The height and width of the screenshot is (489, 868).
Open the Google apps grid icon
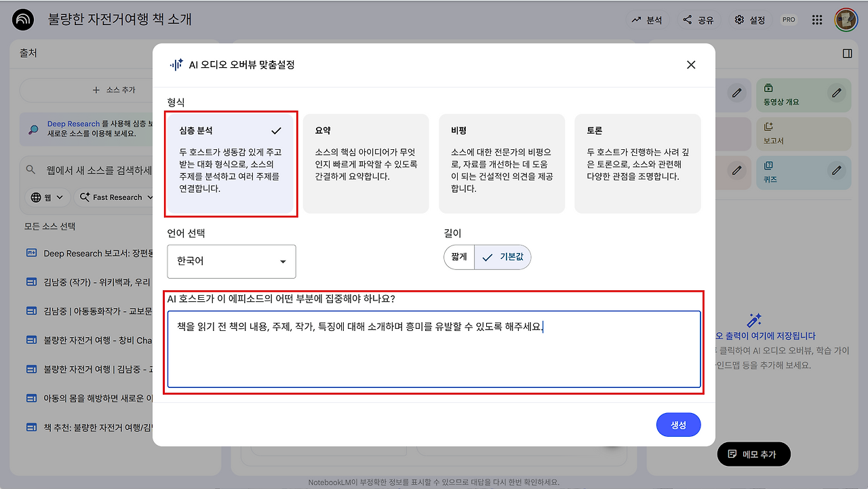tap(817, 20)
